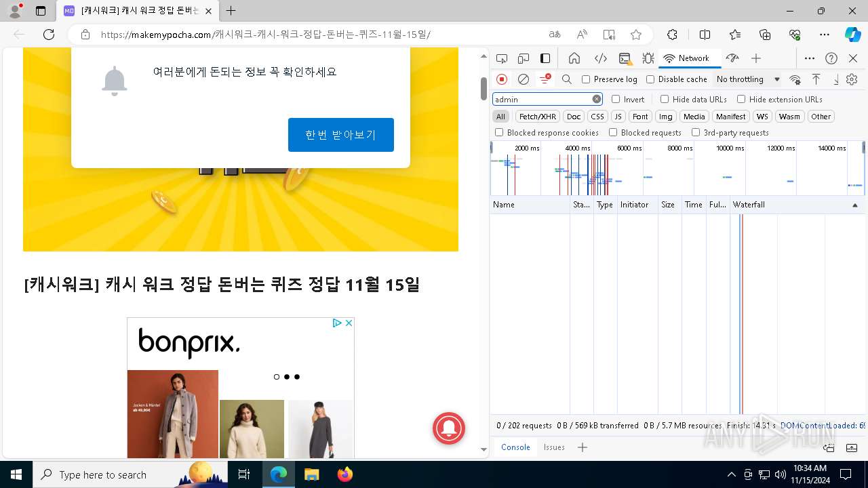Click the red notification bell badge

[449, 428]
